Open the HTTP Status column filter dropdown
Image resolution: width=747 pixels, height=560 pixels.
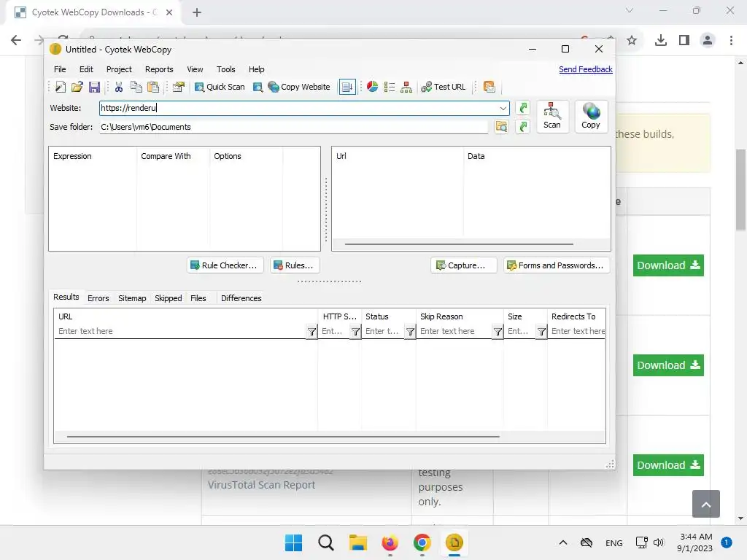point(355,332)
